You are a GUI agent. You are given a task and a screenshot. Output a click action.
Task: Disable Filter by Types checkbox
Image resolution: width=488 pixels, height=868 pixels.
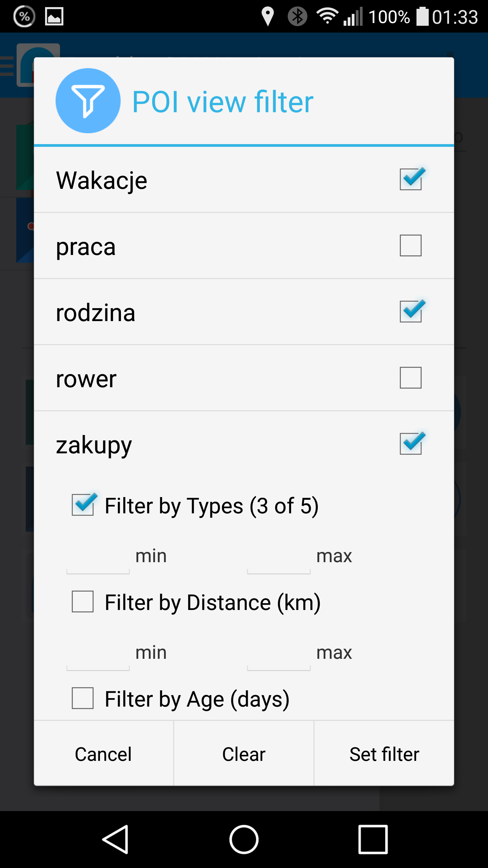[x=83, y=505]
